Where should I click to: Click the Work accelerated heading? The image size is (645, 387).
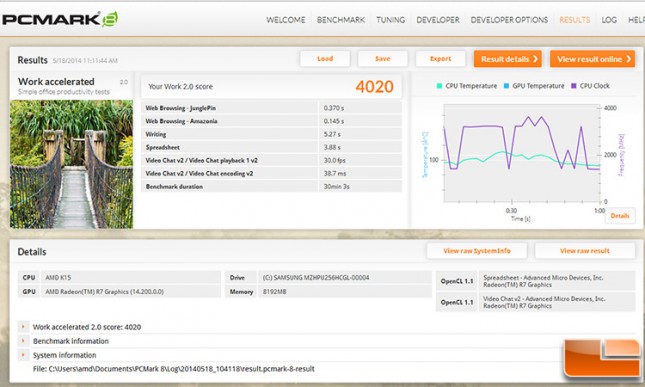56,81
